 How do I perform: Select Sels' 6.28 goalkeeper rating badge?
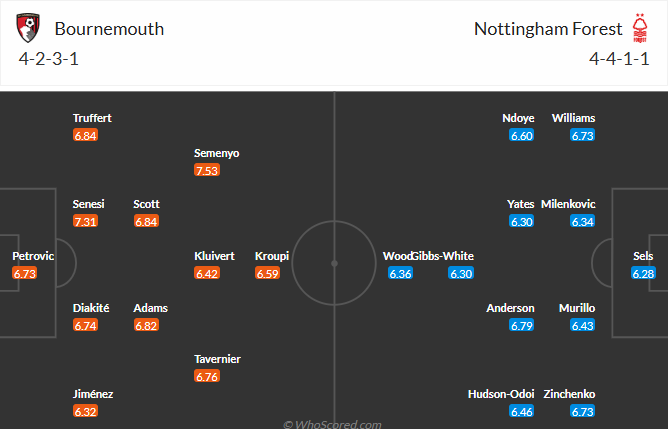(644, 273)
